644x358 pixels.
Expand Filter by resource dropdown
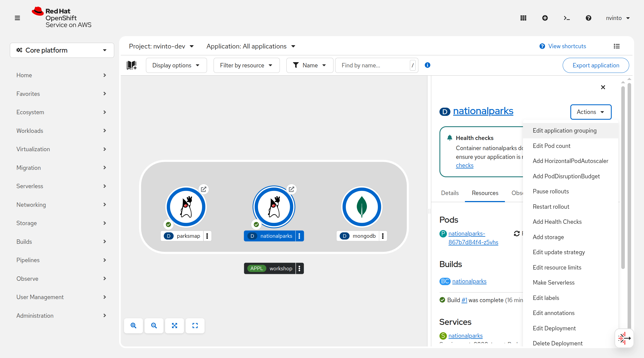point(246,65)
